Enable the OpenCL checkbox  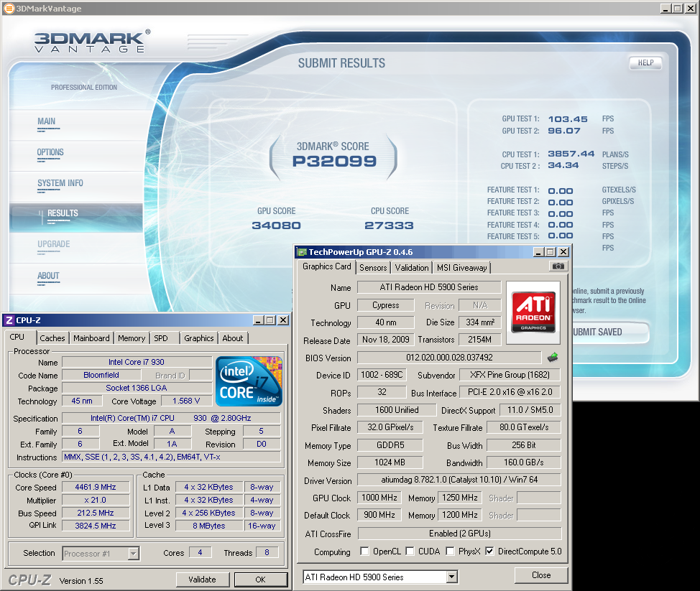(x=366, y=552)
